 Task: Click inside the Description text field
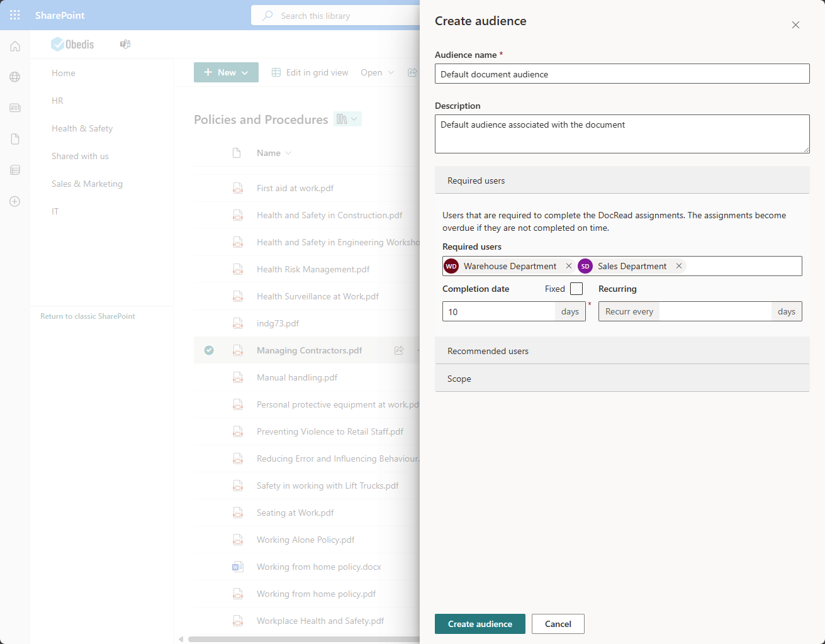pyautogui.click(x=622, y=133)
